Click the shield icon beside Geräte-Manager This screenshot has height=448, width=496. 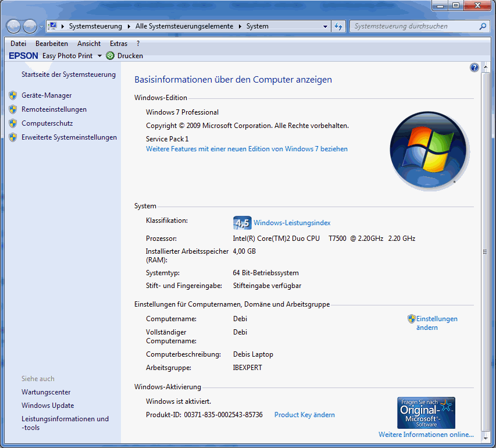[x=13, y=95]
